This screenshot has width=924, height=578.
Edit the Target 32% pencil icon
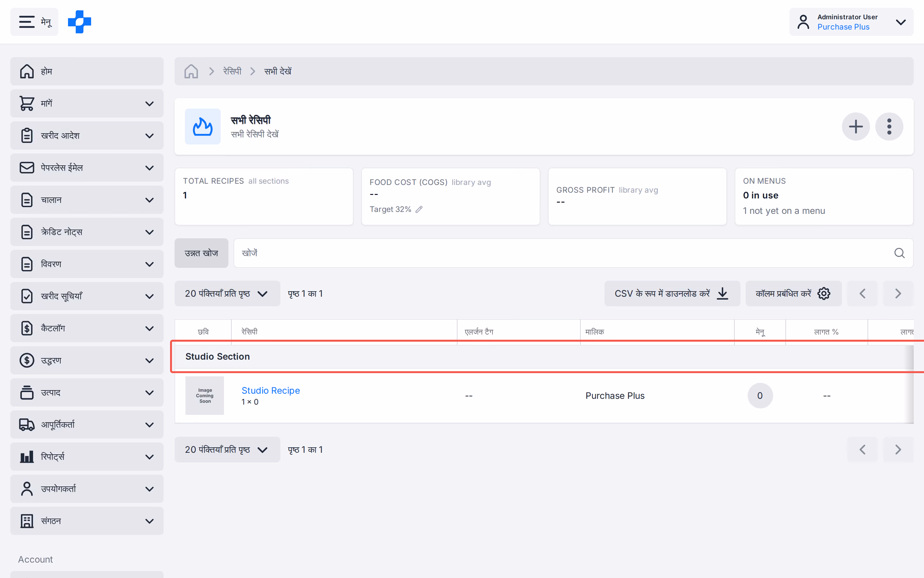coord(419,209)
